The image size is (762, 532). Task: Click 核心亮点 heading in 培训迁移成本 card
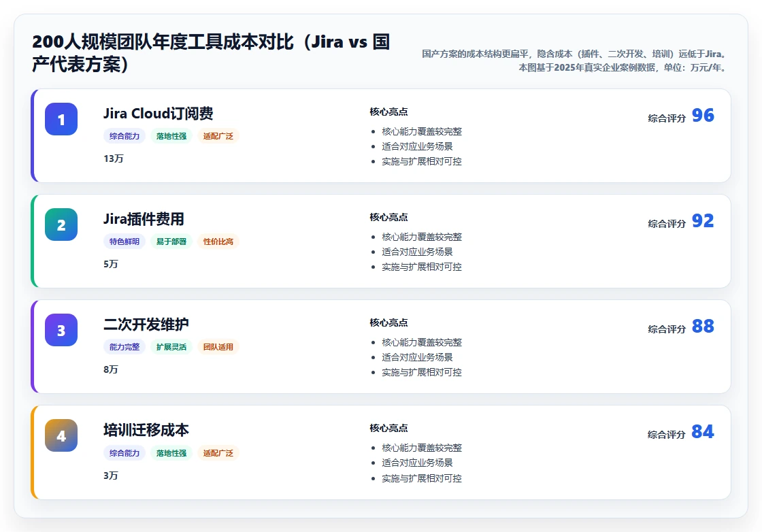[388, 428]
